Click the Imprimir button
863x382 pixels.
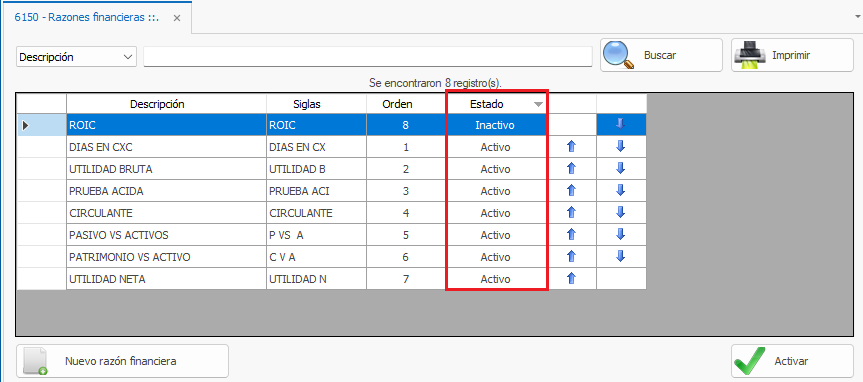(x=792, y=55)
